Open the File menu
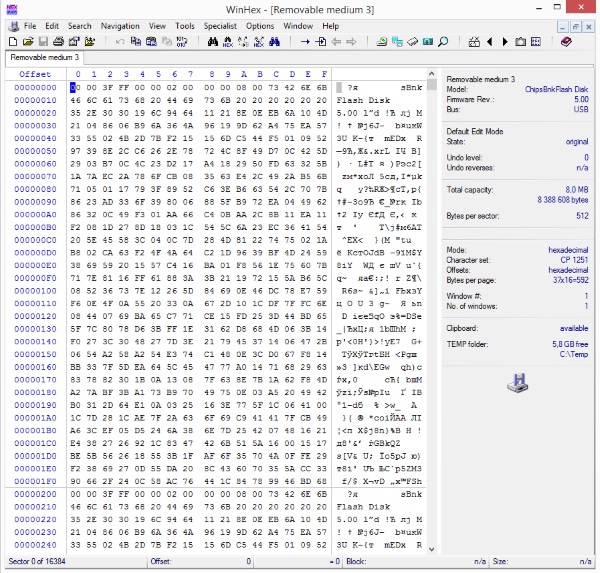 tap(30, 26)
